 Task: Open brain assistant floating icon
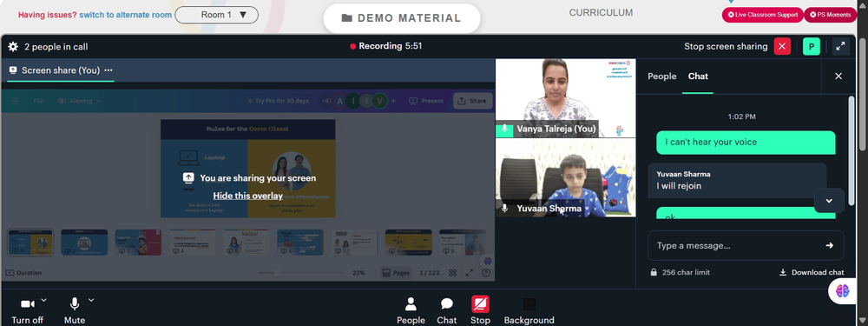[843, 290]
